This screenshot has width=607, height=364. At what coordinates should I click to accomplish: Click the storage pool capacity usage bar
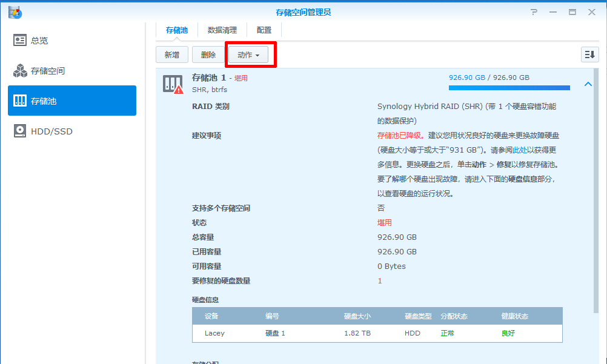coord(509,88)
